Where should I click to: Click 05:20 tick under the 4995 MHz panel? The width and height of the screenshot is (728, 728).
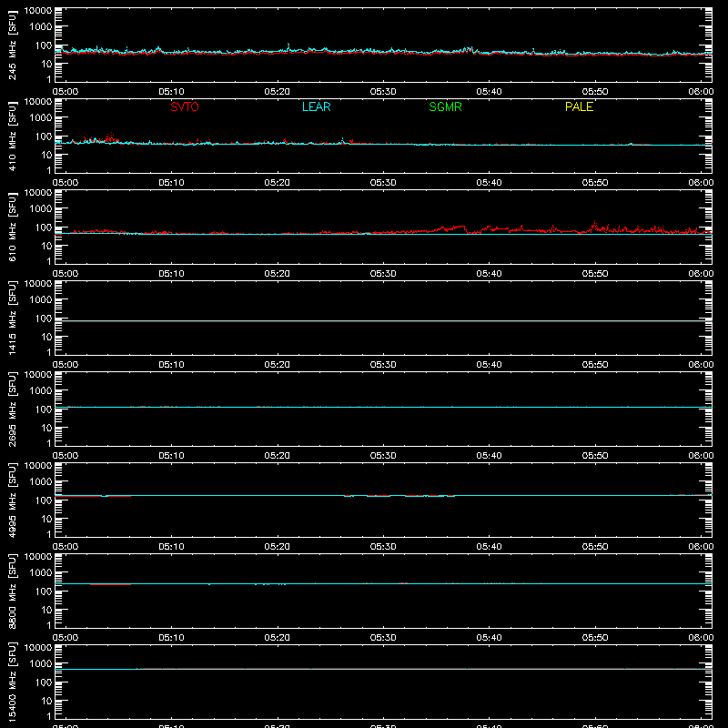[278, 547]
